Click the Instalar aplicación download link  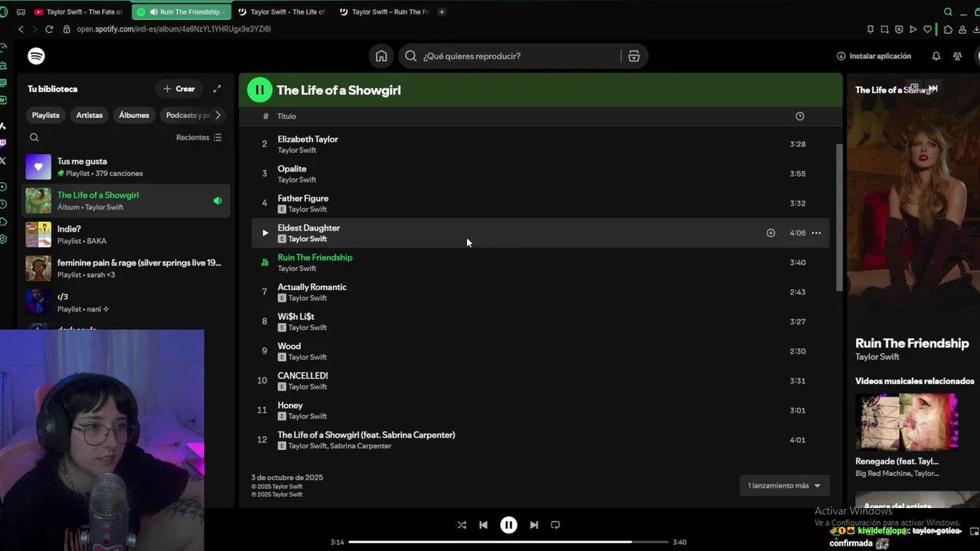tap(874, 56)
